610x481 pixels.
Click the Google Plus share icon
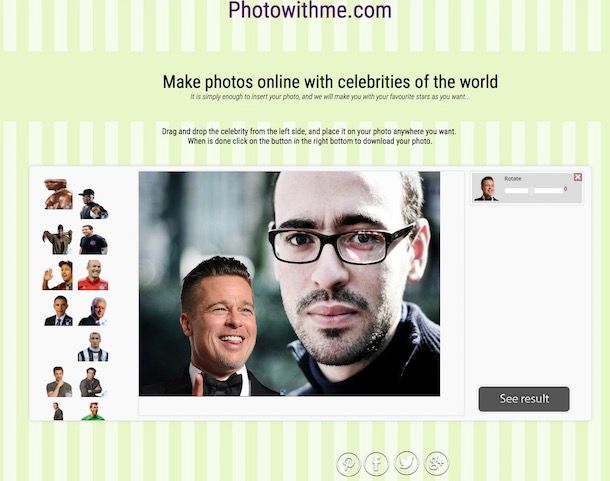(x=436, y=463)
